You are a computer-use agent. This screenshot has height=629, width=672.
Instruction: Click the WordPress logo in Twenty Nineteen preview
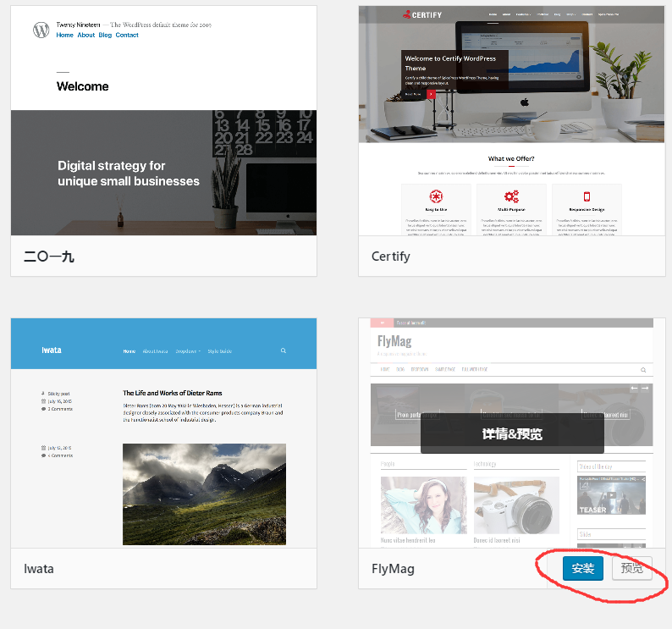[x=41, y=30]
